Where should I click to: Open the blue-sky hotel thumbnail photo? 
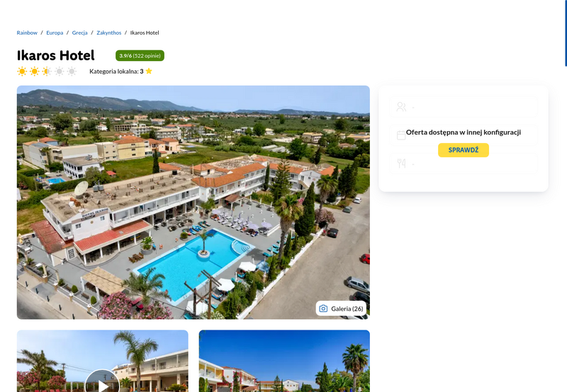click(284, 361)
